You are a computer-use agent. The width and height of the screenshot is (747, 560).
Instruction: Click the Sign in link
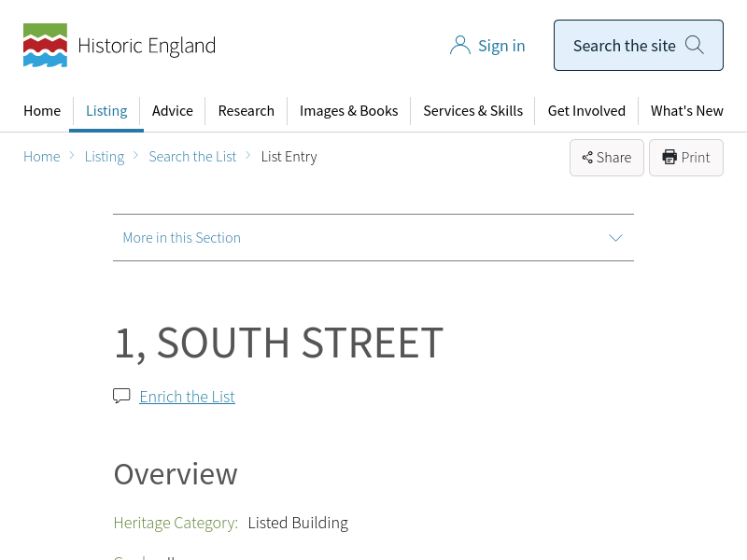tap(501, 46)
